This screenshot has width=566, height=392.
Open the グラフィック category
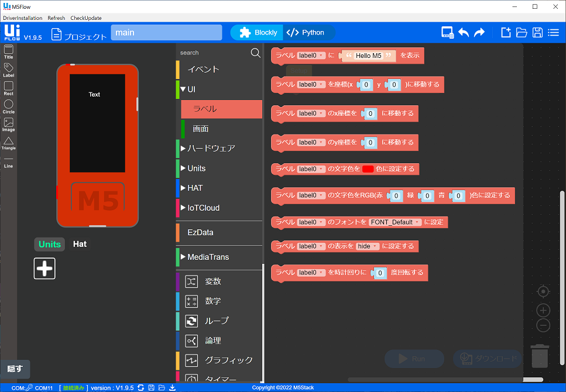pos(219,360)
